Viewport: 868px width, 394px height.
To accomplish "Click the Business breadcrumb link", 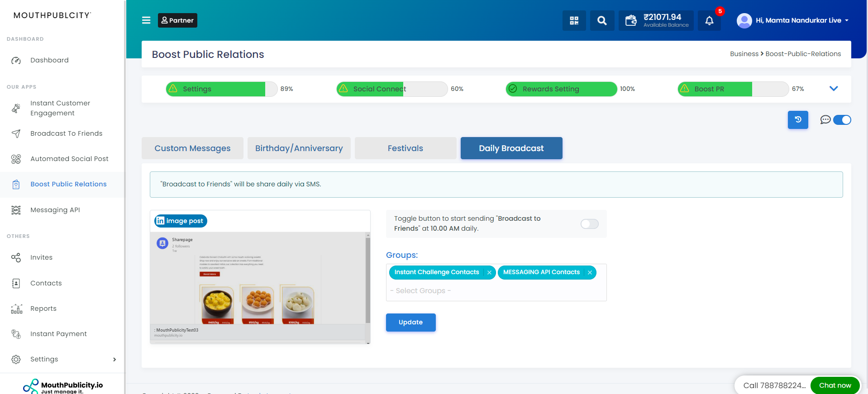I will [744, 54].
